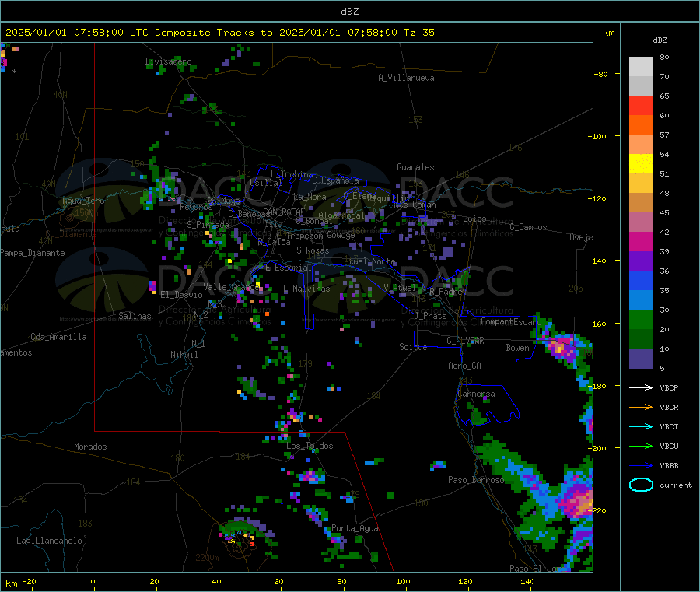Click the Aero_GA map label
Image resolution: width=700 pixels, height=592 pixels.
pos(464,366)
